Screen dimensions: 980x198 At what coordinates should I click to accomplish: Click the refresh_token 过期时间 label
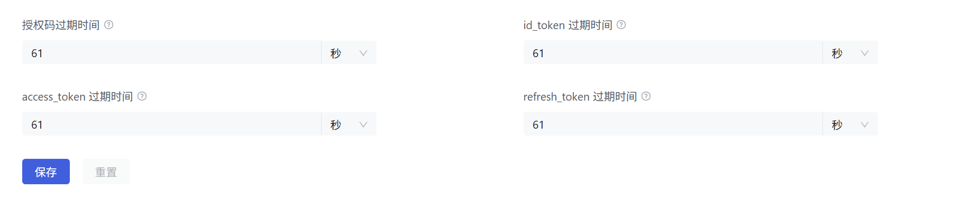pos(580,96)
